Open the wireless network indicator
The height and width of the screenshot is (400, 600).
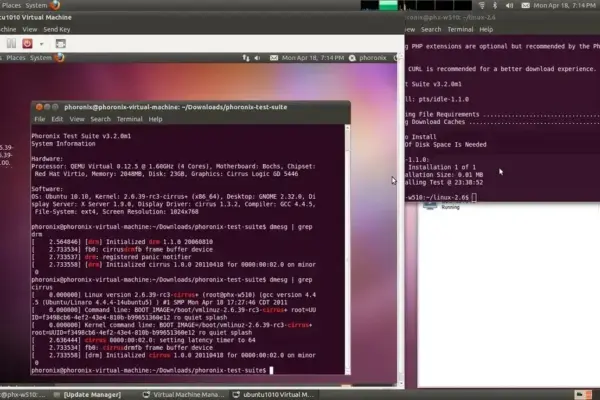(482, 5)
